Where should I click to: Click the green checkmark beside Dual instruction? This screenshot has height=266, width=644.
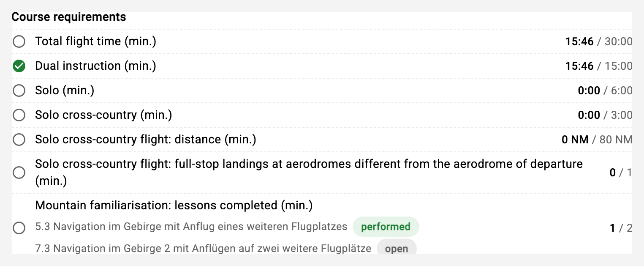[x=19, y=66]
